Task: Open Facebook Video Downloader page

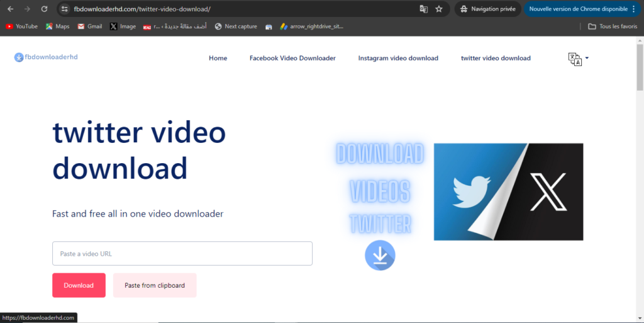Action: (292, 58)
